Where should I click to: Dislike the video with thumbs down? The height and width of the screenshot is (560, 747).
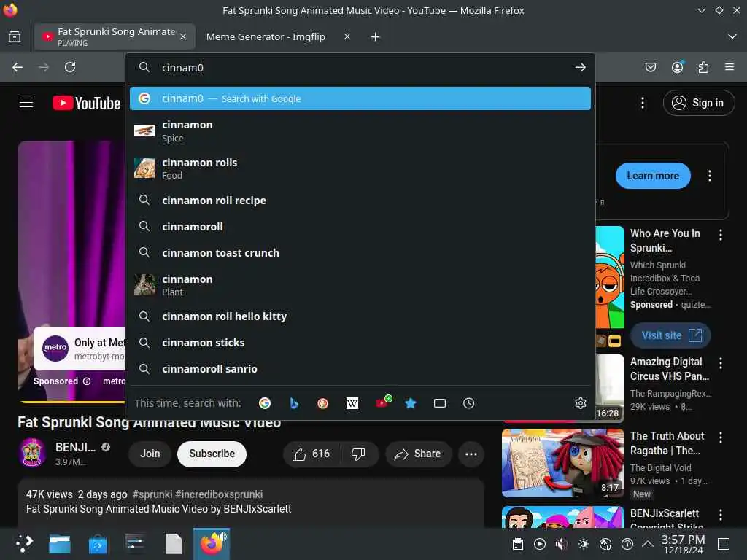[358, 454]
